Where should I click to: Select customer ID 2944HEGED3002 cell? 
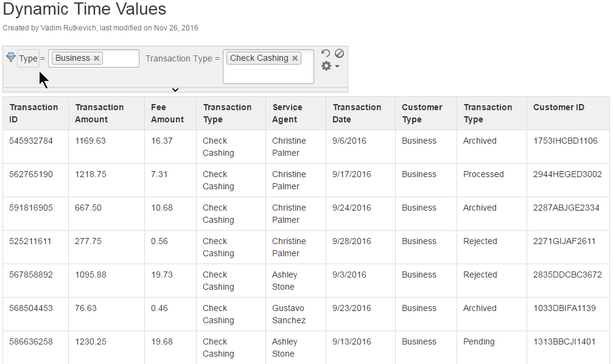pyautogui.click(x=567, y=174)
